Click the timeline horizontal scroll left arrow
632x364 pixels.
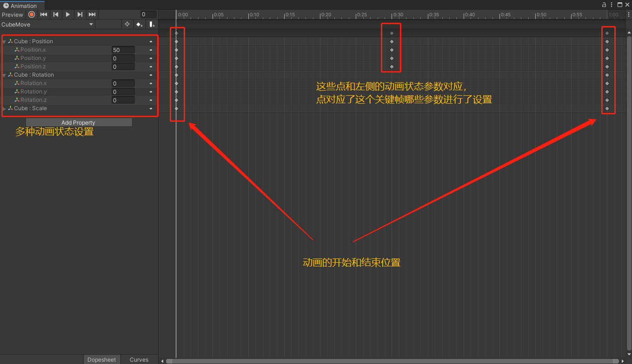tap(162, 361)
